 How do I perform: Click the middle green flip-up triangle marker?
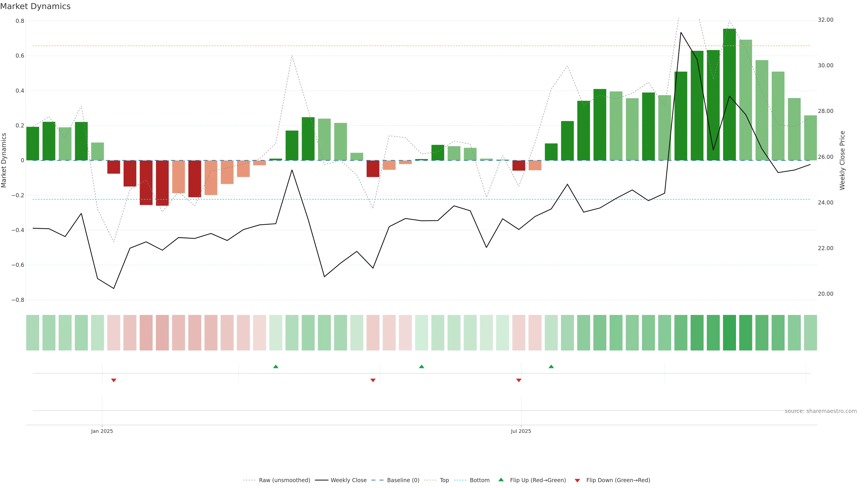(x=421, y=366)
